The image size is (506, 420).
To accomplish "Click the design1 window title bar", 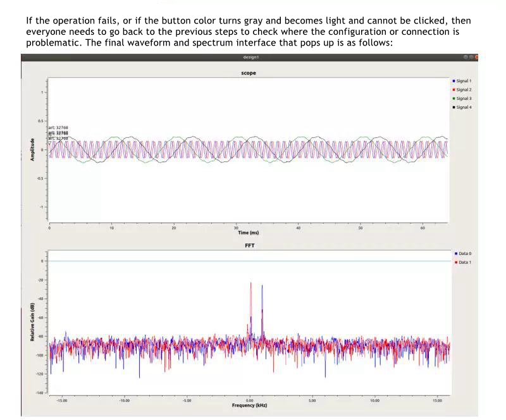I will click(x=250, y=58).
